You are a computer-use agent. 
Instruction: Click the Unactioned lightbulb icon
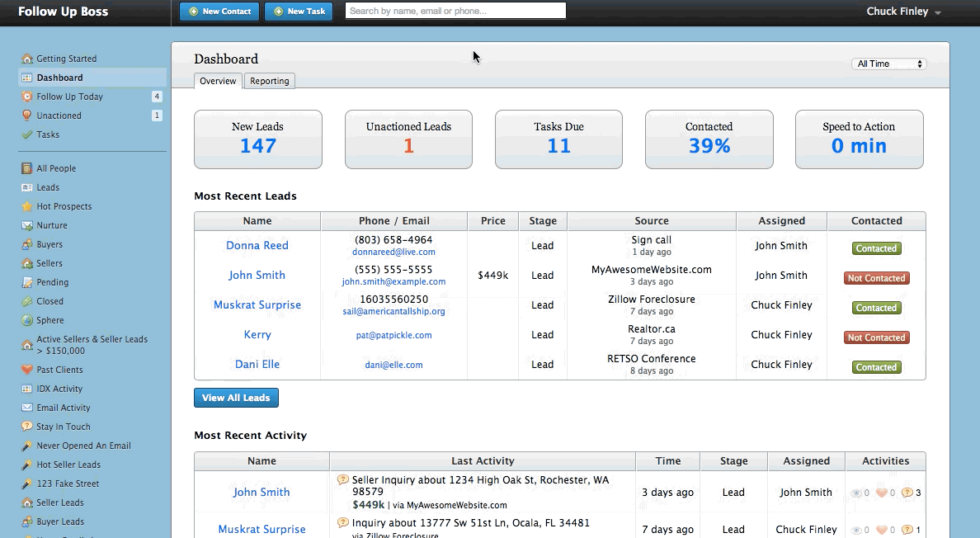27,116
